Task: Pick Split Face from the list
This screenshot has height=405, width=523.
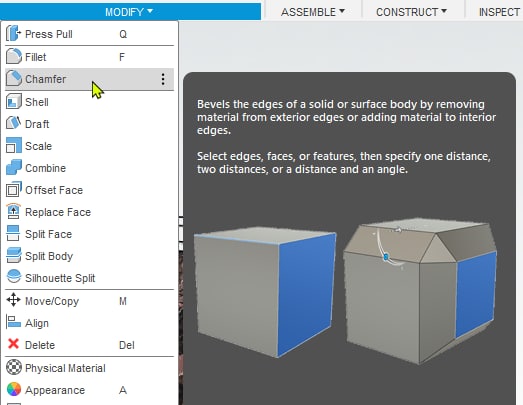Action: [x=89, y=234]
